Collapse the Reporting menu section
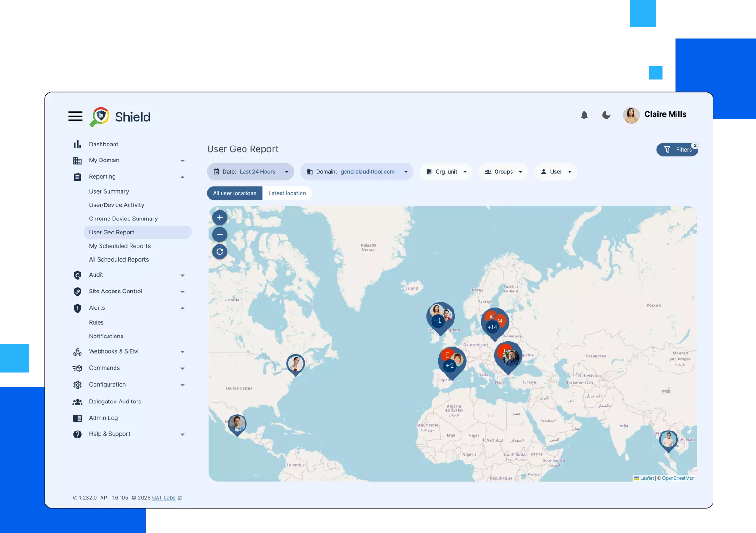 pyautogui.click(x=182, y=177)
